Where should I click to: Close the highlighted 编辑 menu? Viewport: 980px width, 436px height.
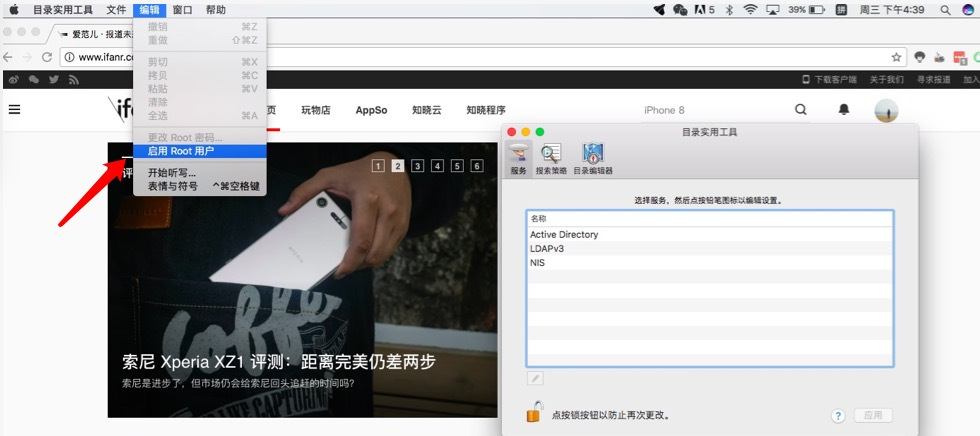[x=149, y=9]
